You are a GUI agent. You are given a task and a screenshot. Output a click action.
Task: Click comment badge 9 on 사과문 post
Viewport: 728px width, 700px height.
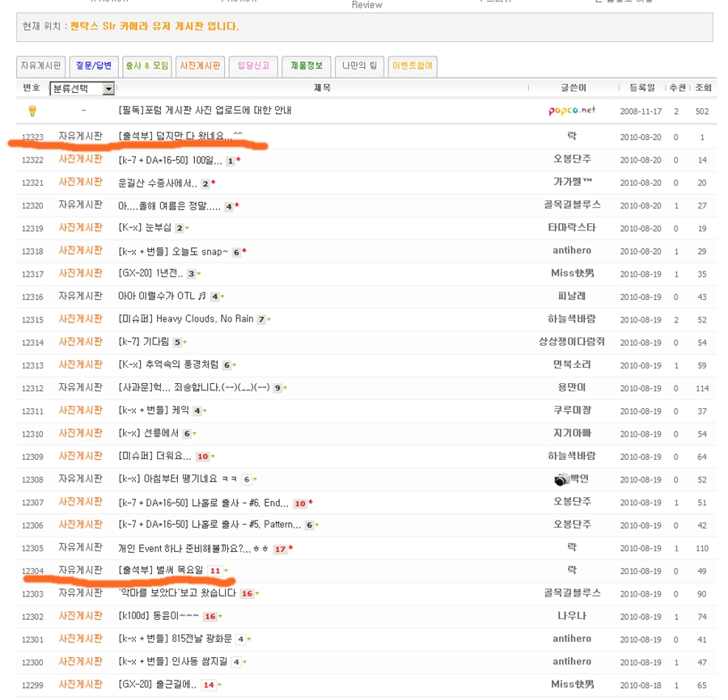tap(277, 388)
